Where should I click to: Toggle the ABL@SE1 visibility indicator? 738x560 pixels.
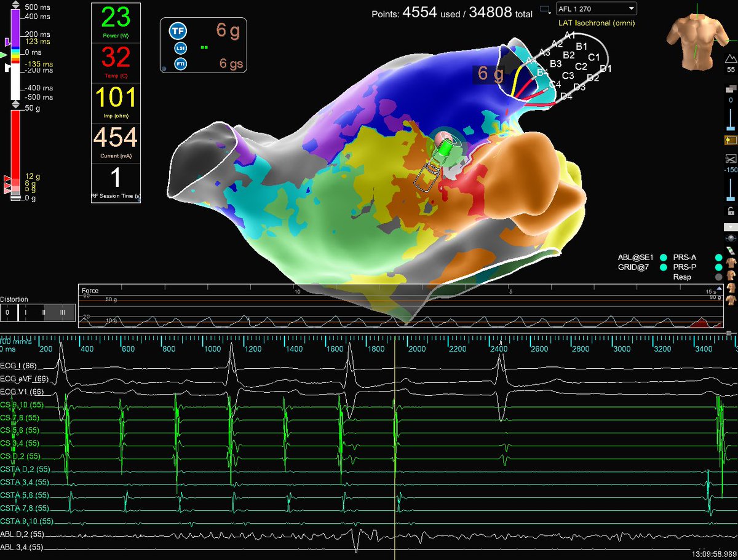tap(663, 258)
